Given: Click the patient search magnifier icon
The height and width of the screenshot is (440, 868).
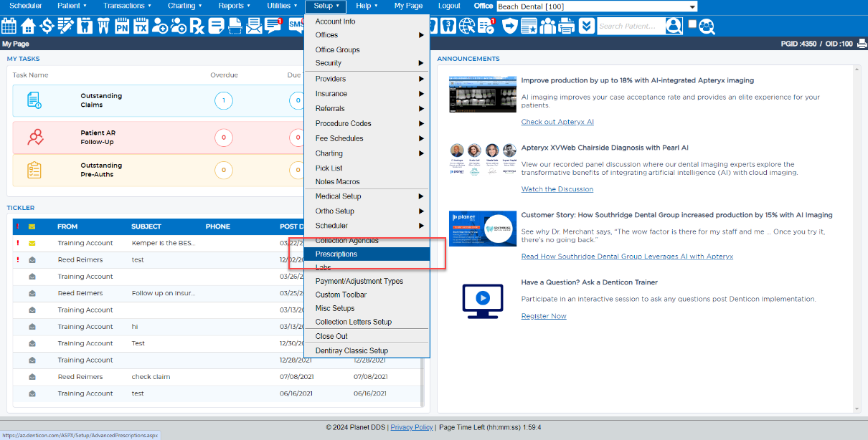Looking at the screenshot, I should [674, 26].
